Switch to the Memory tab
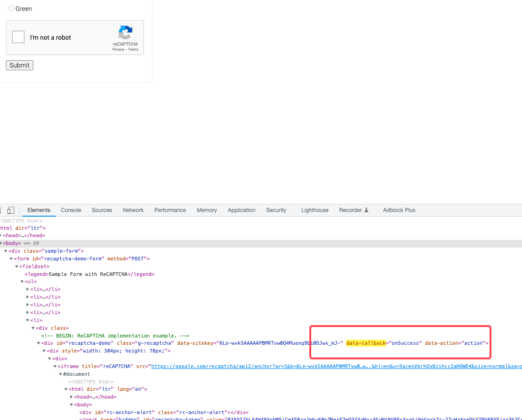This screenshot has width=522, height=420. coord(207,210)
